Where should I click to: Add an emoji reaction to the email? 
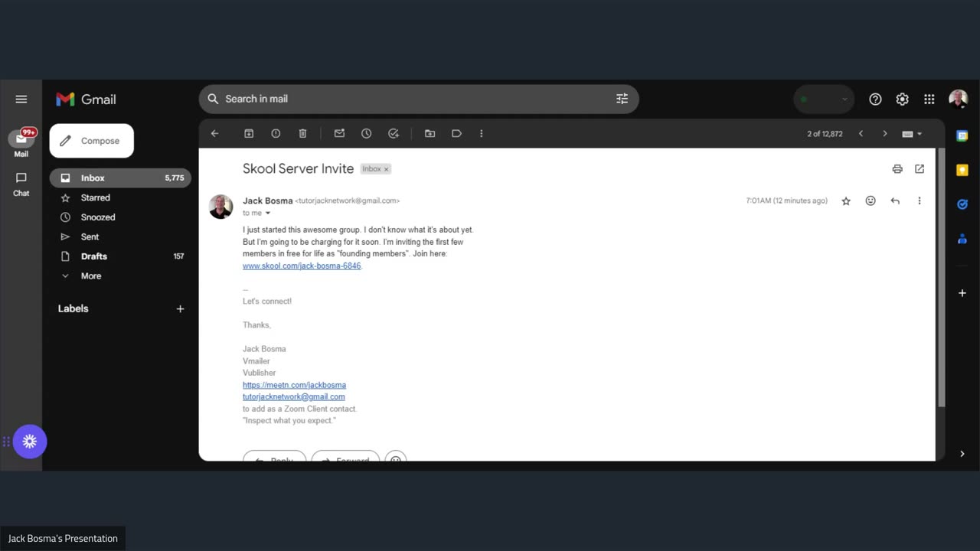(x=871, y=201)
